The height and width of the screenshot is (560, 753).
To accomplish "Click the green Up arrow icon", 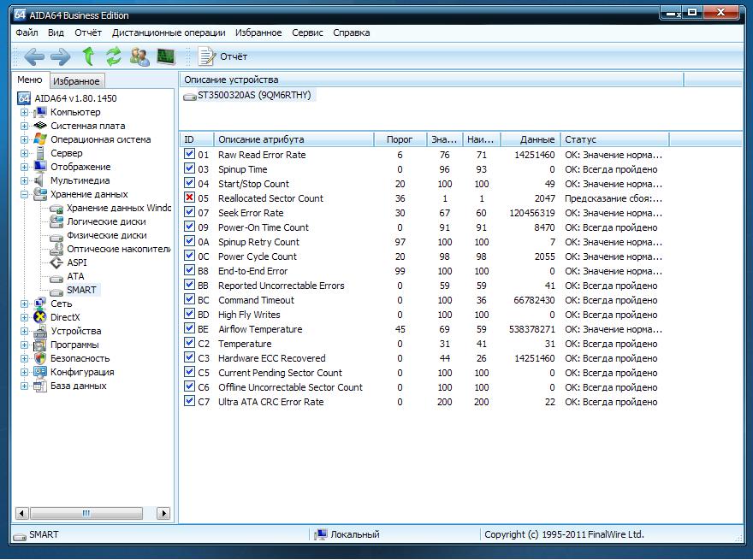I will click(x=87, y=56).
